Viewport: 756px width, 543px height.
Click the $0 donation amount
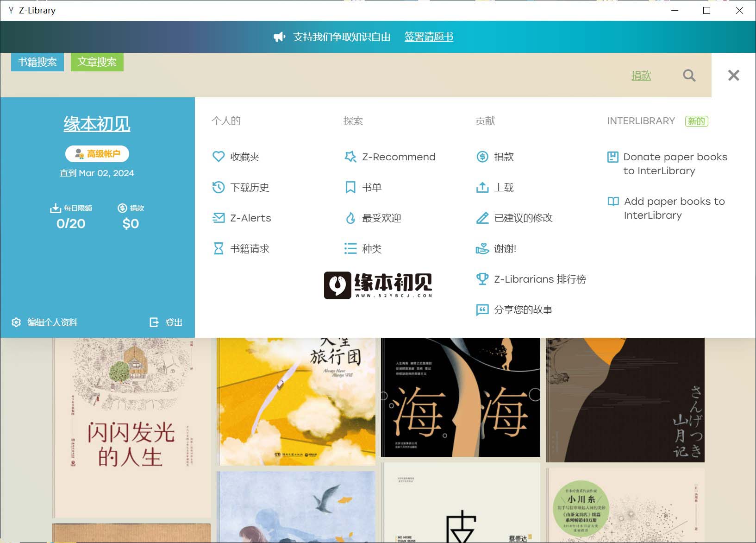(131, 224)
